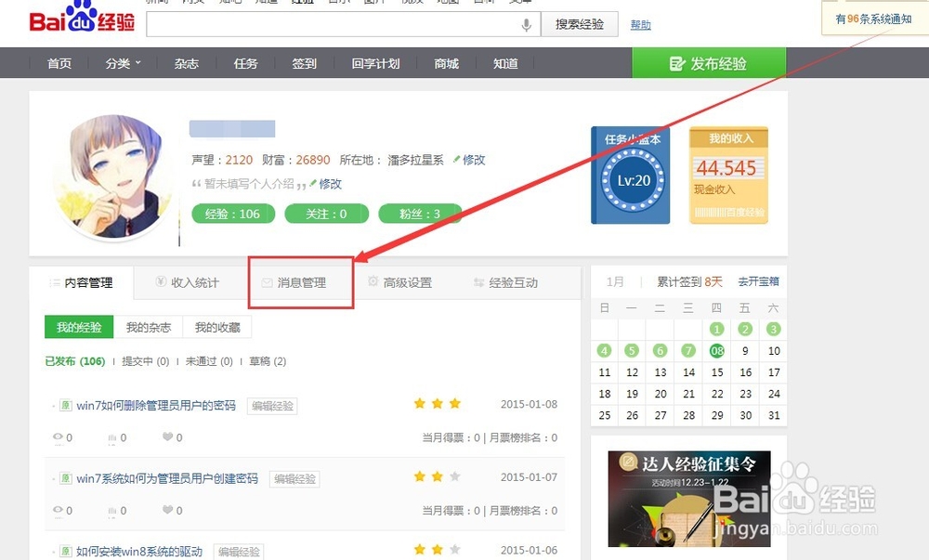Open article win7系统如何为管理员用户创建密码
929x560 pixels.
167,478
